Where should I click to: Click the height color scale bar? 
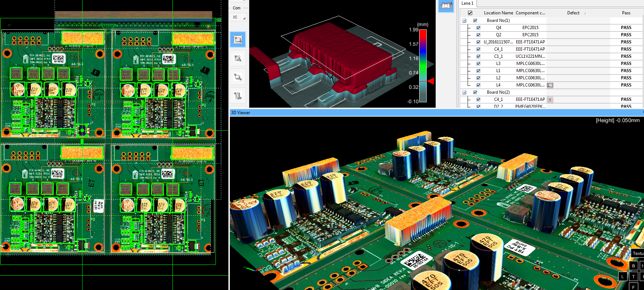click(x=423, y=66)
